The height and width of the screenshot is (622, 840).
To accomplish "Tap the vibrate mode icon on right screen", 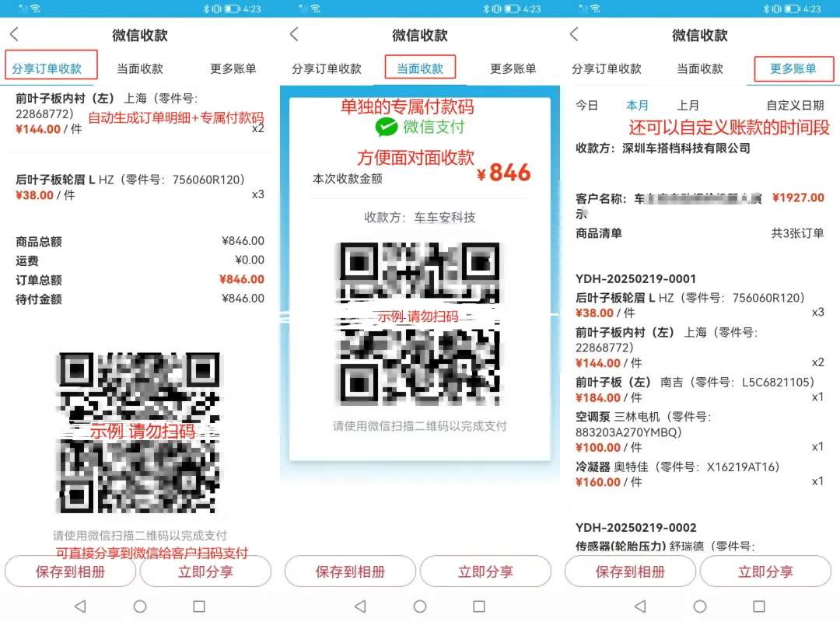I will 777,9.
